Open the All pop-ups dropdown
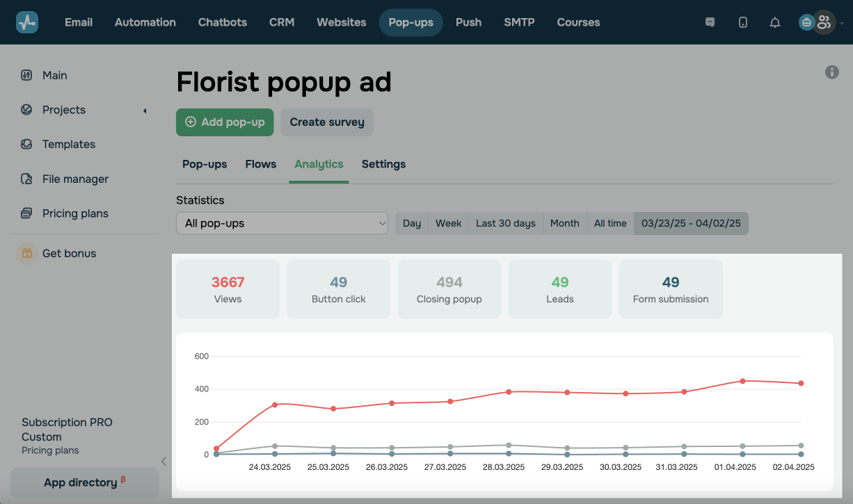Viewport: 853px width, 504px height. 282,223
